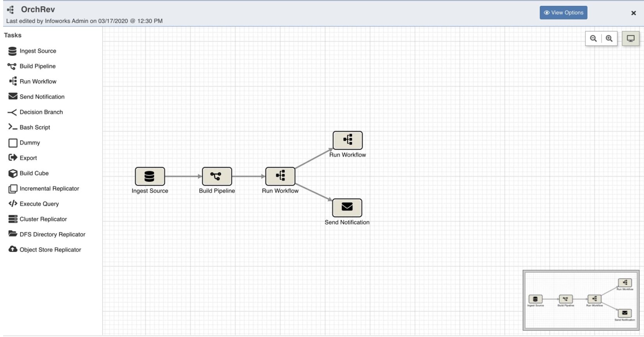The width and height of the screenshot is (644, 337).
Task: Toggle the minimap monitor button
Action: coord(630,39)
